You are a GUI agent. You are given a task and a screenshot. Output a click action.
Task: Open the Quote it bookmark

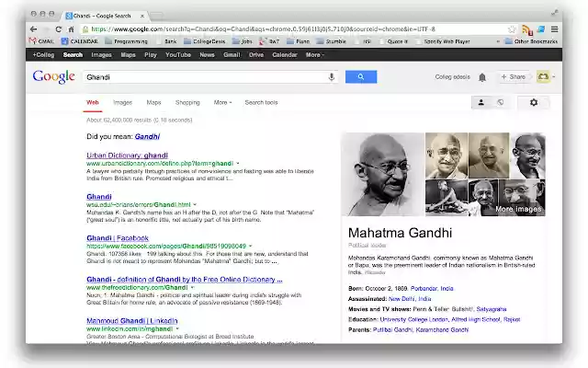point(394,41)
